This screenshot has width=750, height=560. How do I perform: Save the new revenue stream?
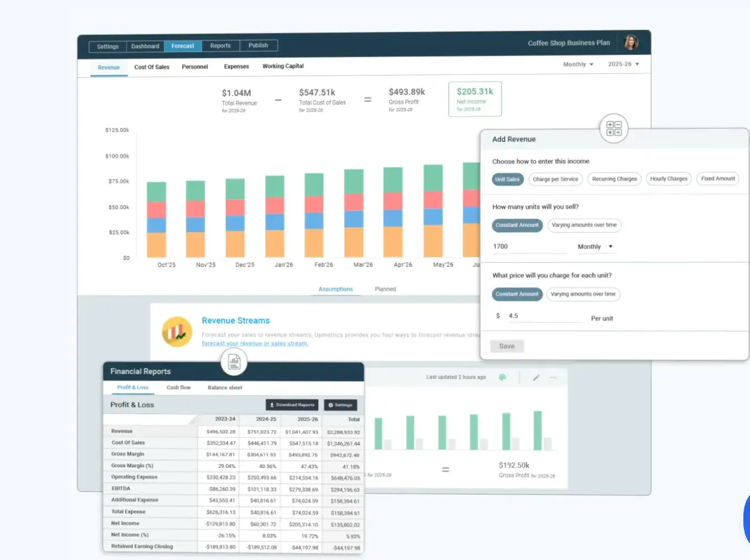(506, 346)
